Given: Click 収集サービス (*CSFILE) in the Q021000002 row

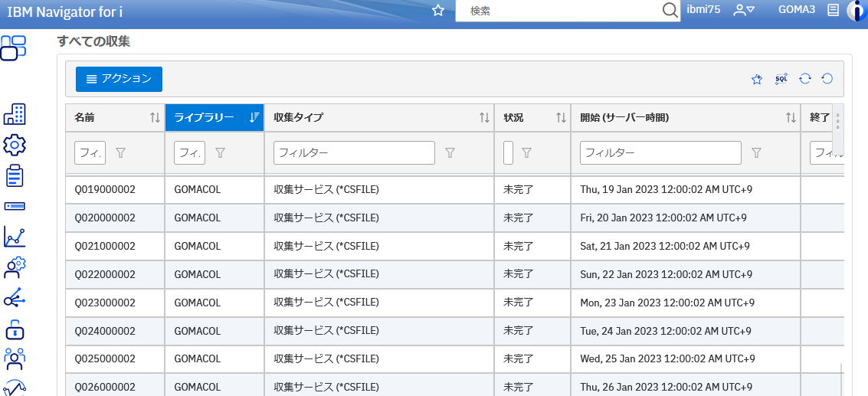Looking at the screenshot, I should (x=326, y=246).
